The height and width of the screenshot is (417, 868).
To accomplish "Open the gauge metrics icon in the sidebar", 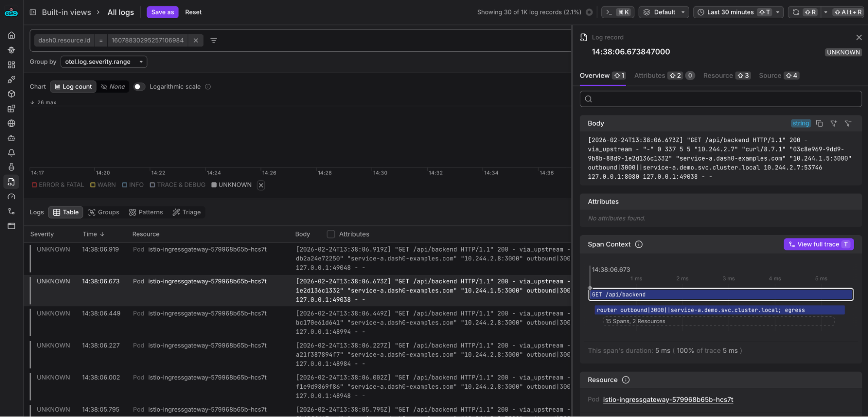I will [11, 197].
